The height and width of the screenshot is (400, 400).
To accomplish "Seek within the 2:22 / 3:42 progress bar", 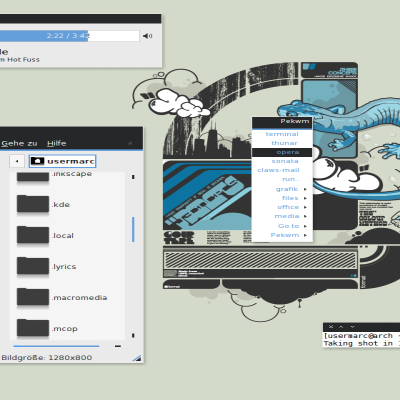I will [69, 36].
